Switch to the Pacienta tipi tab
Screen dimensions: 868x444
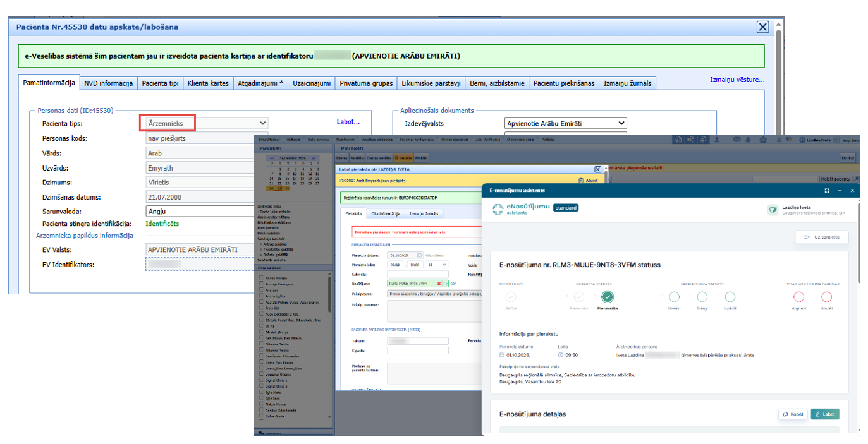160,83
